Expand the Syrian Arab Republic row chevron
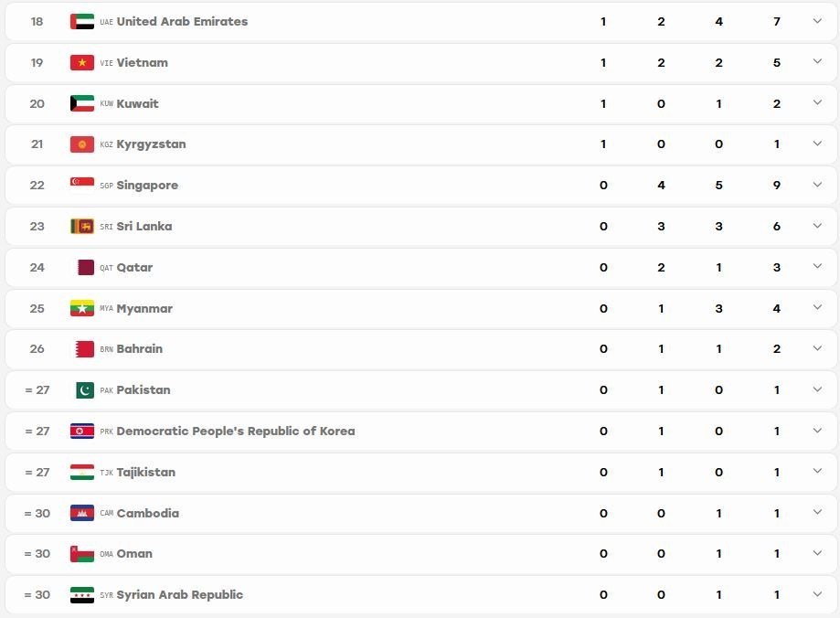This screenshot has height=618, width=840. (x=817, y=594)
